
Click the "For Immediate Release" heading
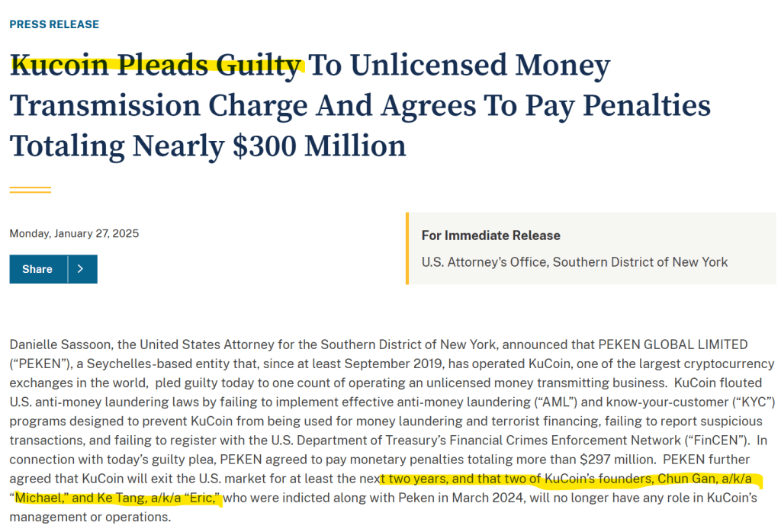click(490, 236)
